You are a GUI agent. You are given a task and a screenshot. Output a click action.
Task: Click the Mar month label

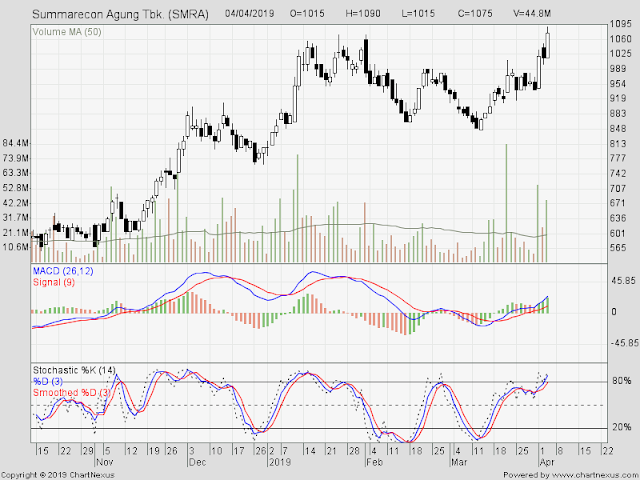point(459,462)
